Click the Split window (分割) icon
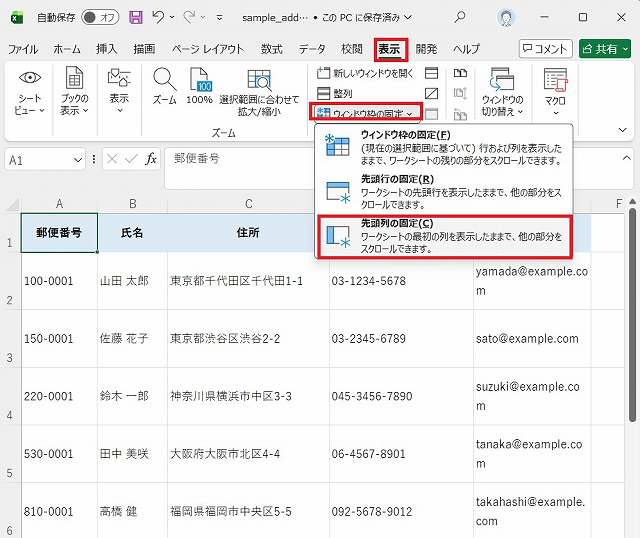Screen dimensions: 640x538 tap(431, 73)
